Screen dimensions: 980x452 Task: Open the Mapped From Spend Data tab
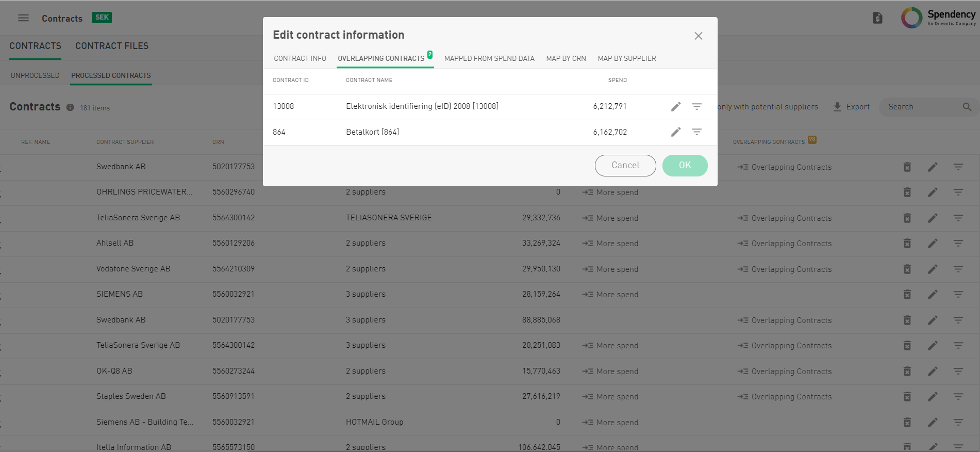489,59
